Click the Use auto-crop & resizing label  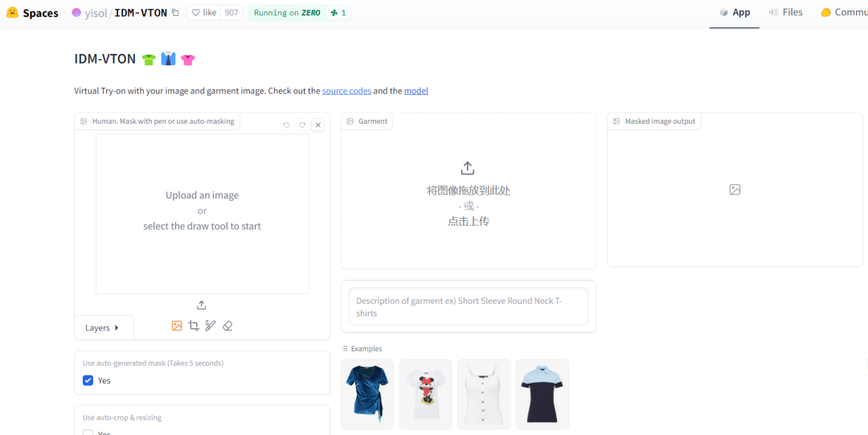[x=122, y=417]
